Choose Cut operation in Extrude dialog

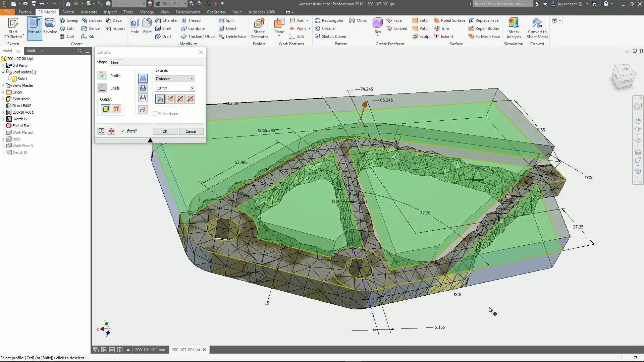(143, 88)
